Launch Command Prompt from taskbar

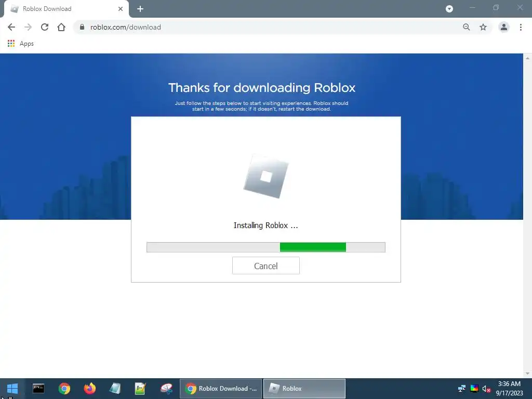pyautogui.click(x=38, y=389)
